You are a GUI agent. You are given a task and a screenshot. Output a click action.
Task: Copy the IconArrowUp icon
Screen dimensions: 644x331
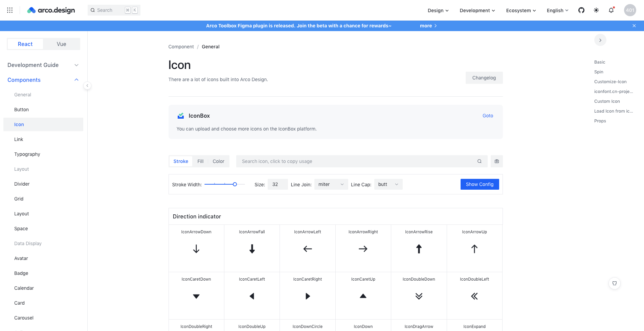tap(474, 249)
